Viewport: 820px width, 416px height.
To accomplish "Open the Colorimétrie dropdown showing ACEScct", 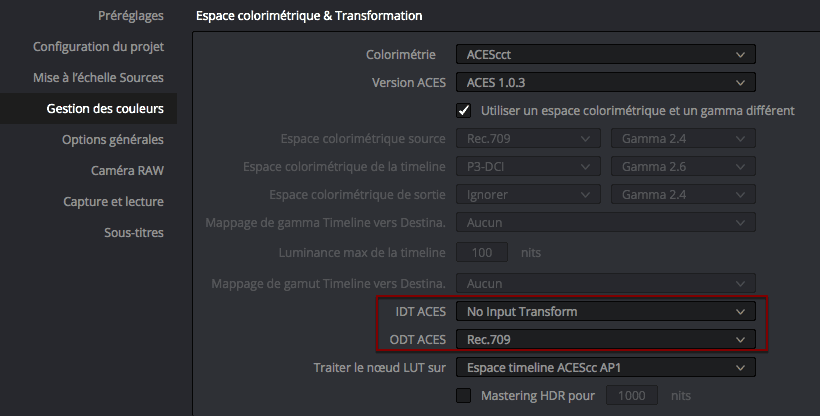I will 606,54.
